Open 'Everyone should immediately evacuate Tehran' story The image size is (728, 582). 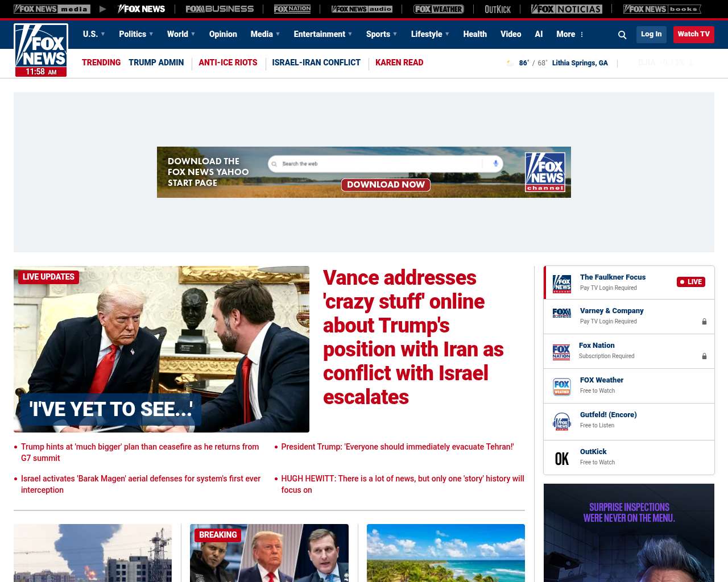pyautogui.click(x=398, y=447)
